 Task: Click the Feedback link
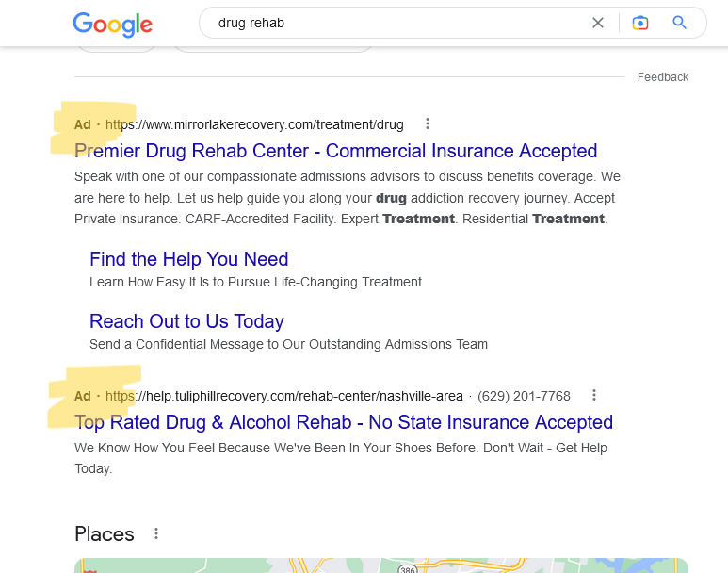coord(663,77)
